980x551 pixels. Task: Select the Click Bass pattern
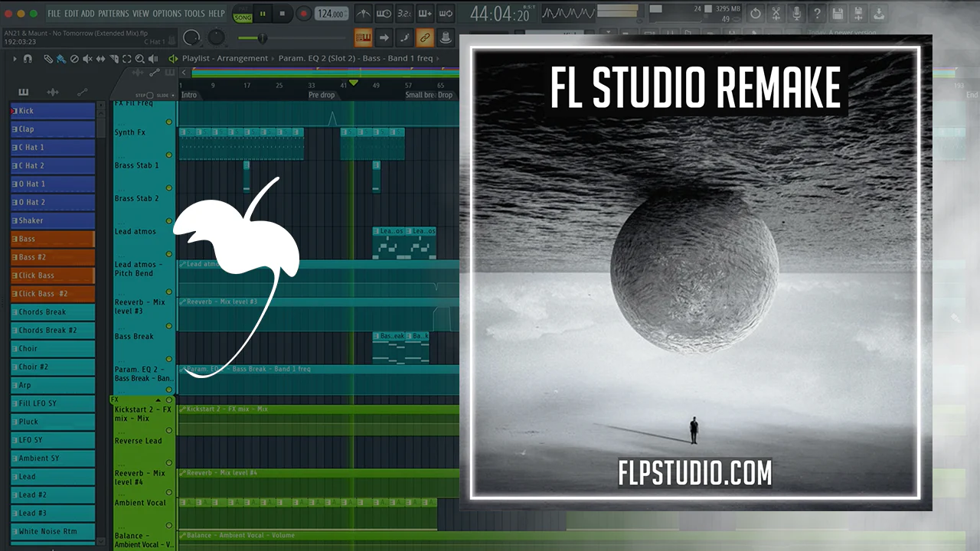[x=53, y=275]
